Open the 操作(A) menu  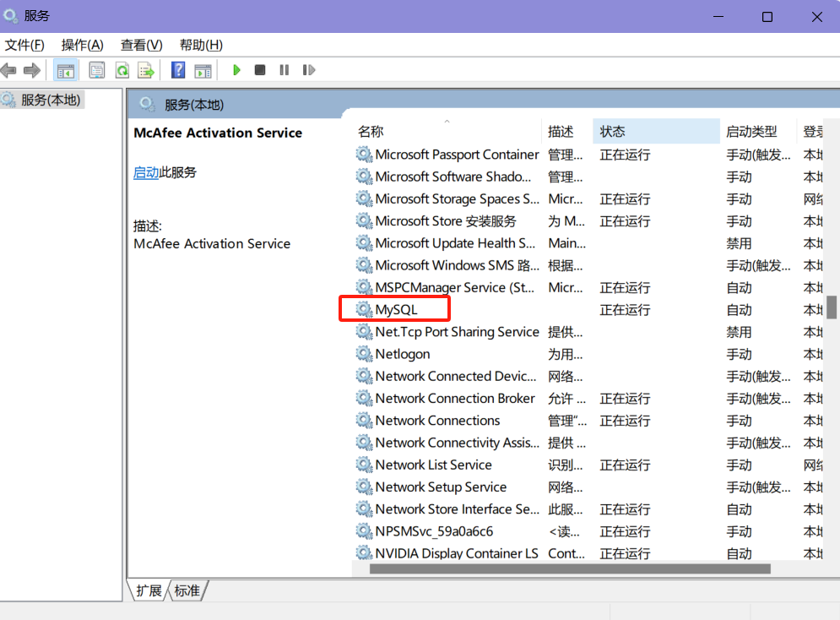(x=82, y=45)
